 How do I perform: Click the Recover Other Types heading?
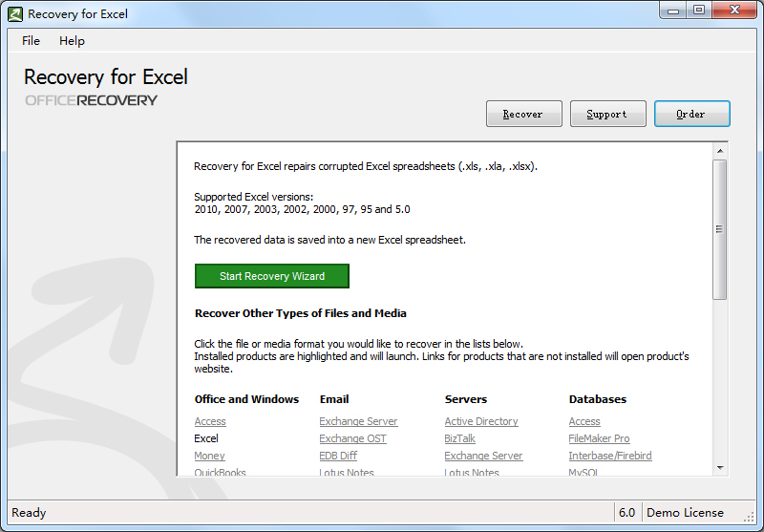coord(301,313)
